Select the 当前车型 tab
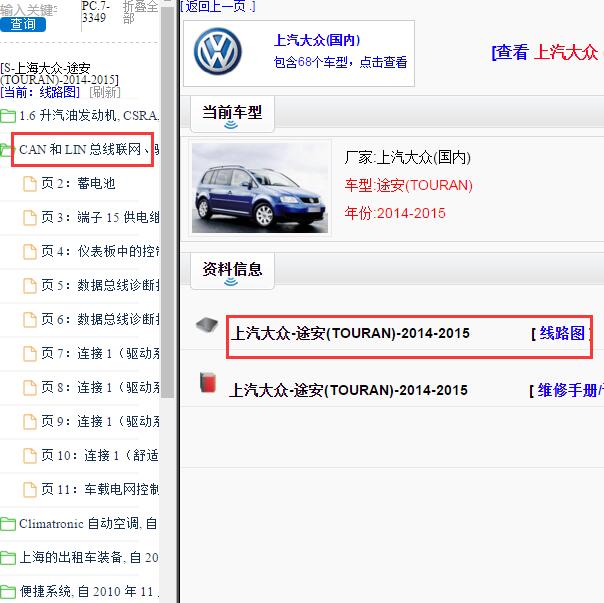604x603 pixels. (232, 114)
